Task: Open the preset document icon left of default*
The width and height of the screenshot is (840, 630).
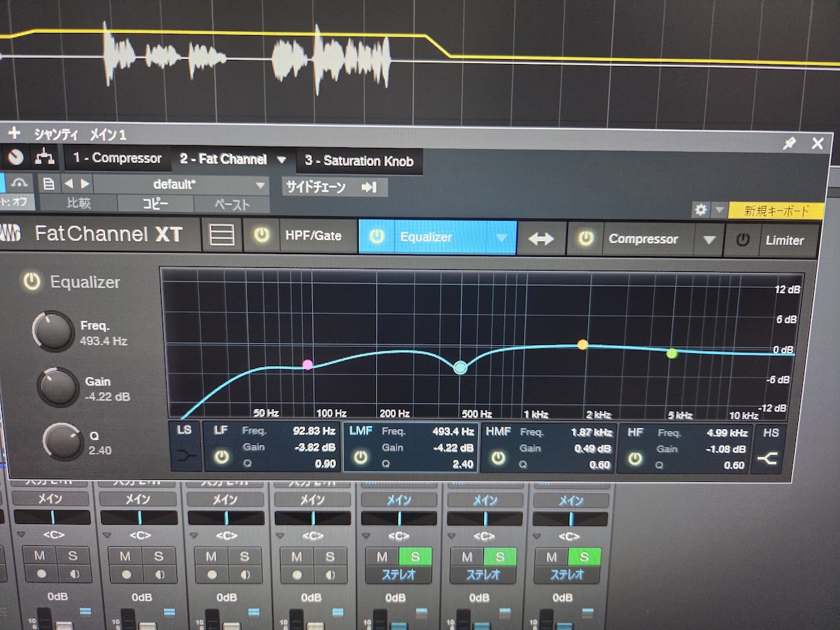Action: [x=48, y=185]
